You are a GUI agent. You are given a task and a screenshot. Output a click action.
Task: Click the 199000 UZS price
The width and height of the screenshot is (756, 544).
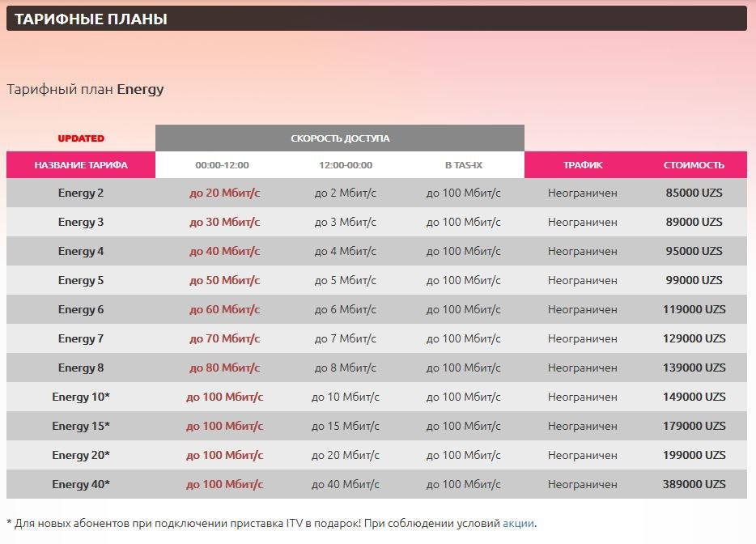[694, 455]
